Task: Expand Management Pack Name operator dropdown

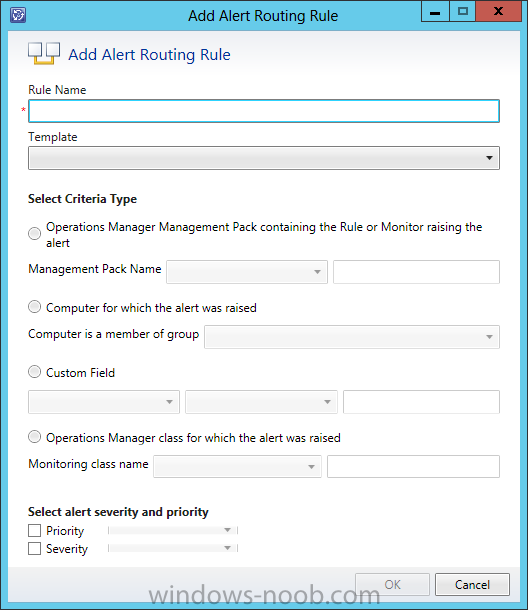Action: point(247,272)
